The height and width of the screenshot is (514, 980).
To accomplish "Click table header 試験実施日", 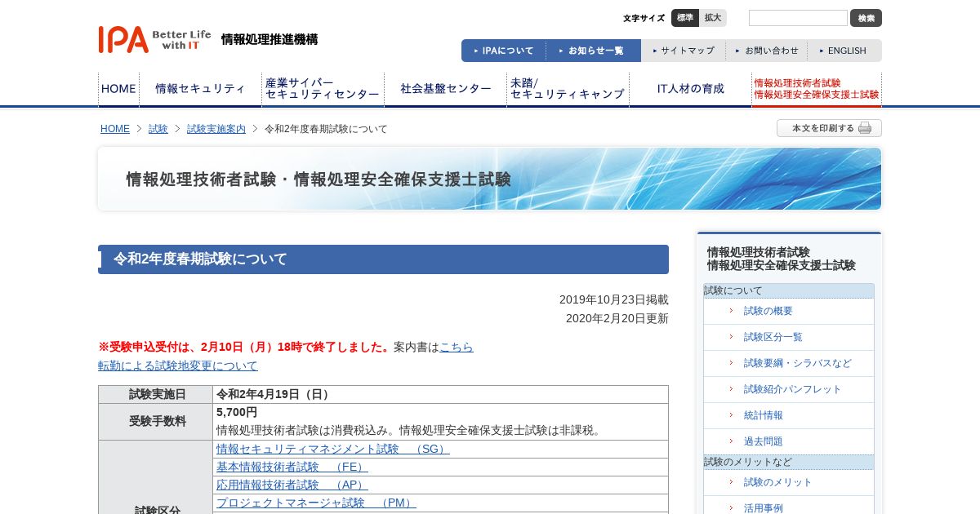I will [156, 394].
